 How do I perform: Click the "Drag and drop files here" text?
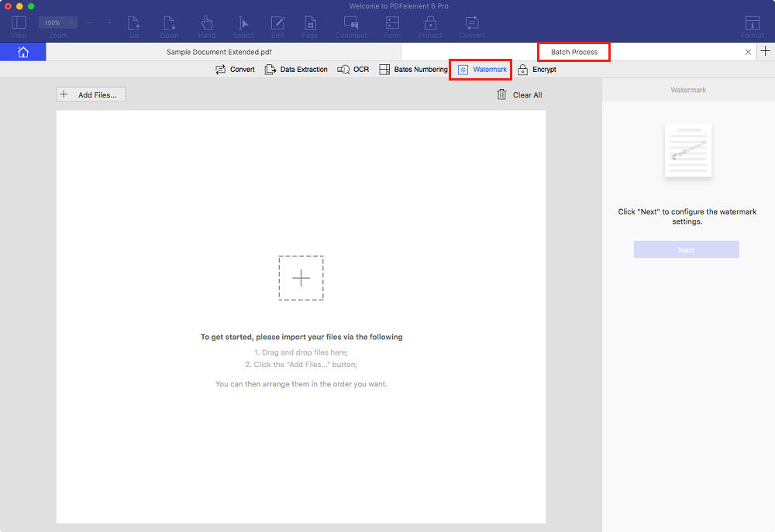301,352
